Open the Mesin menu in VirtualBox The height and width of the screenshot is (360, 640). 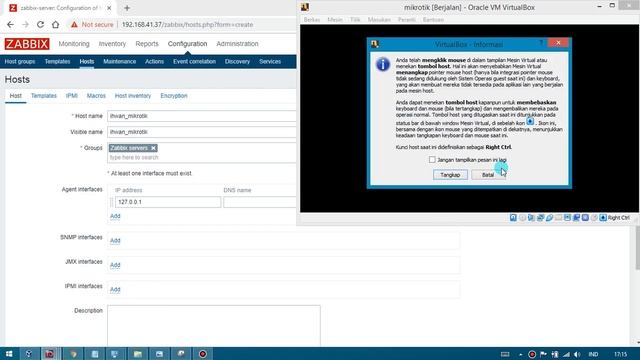point(335,20)
